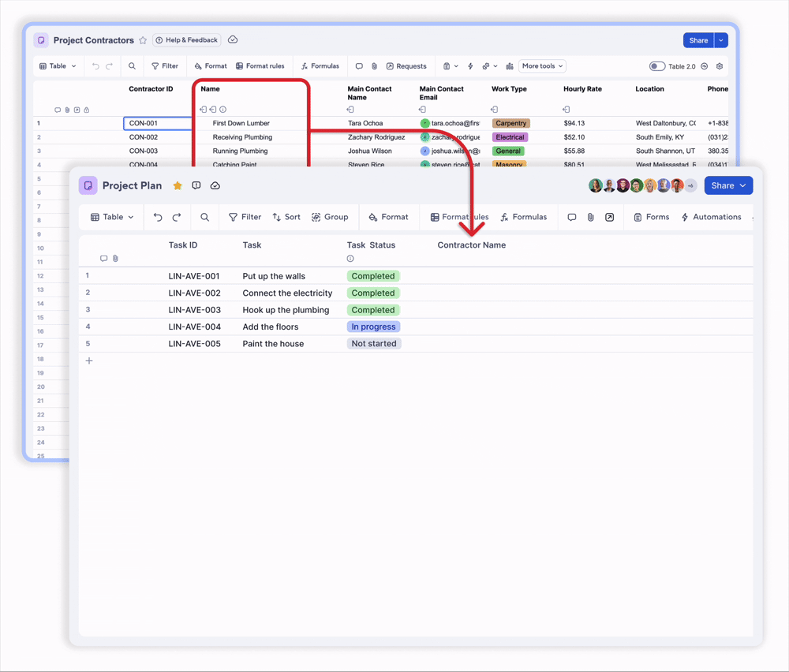
Task: Toggle the Table 2.0 switch
Action: [x=657, y=66]
